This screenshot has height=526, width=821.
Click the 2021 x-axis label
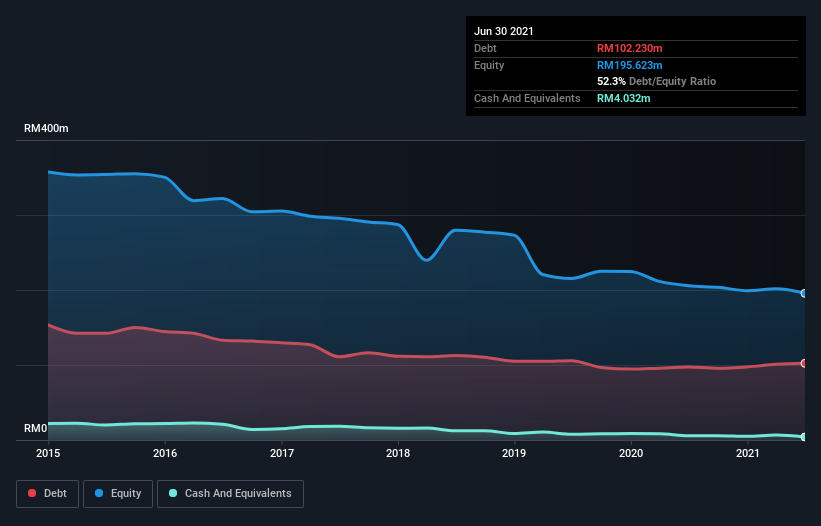point(748,453)
